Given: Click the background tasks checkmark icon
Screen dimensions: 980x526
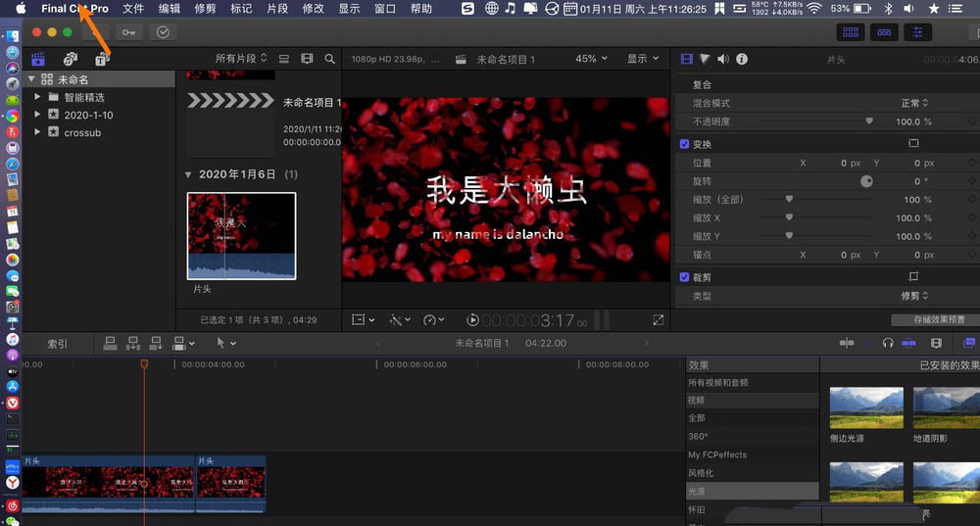Looking at the screenshot, I should click(163, 32).
